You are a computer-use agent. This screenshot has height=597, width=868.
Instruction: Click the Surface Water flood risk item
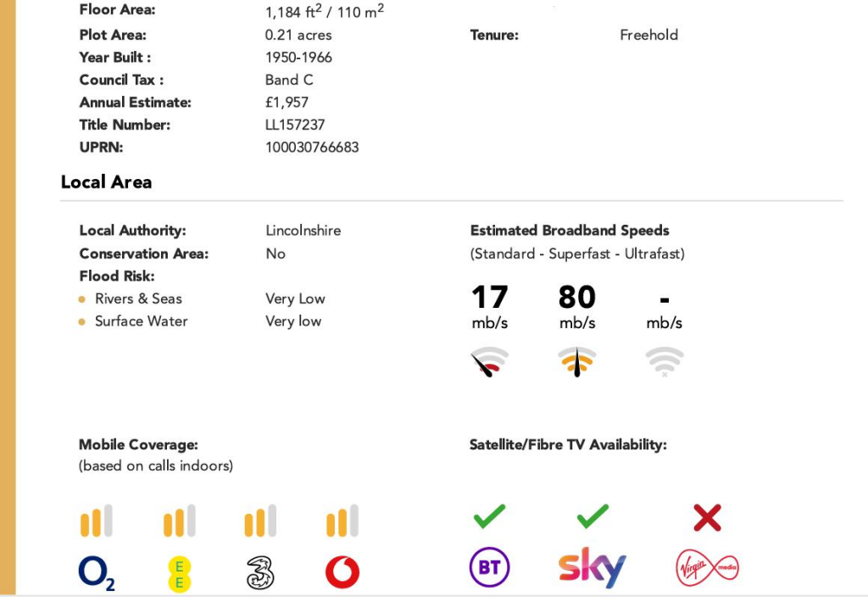click(141, 321)
